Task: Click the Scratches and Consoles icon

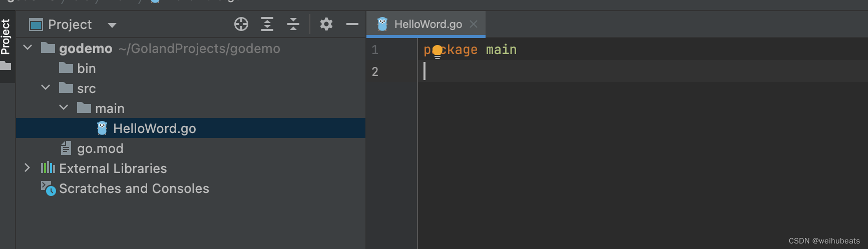Action: tap(48, 188)
